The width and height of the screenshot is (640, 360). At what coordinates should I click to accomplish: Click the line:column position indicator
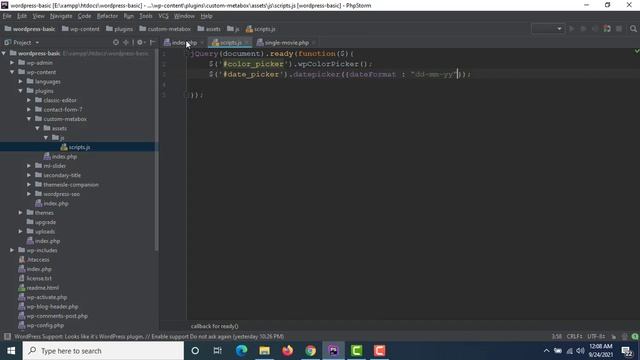[x=556, y=337]
